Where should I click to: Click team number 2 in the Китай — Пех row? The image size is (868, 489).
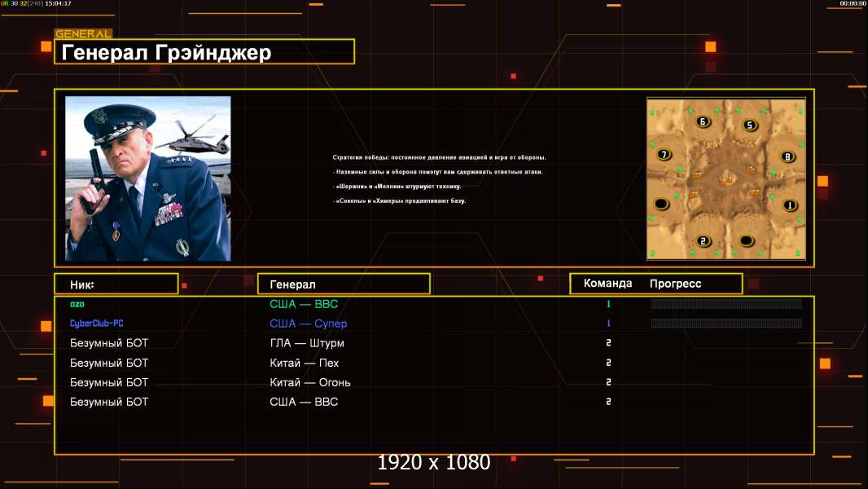coord(608,363)
